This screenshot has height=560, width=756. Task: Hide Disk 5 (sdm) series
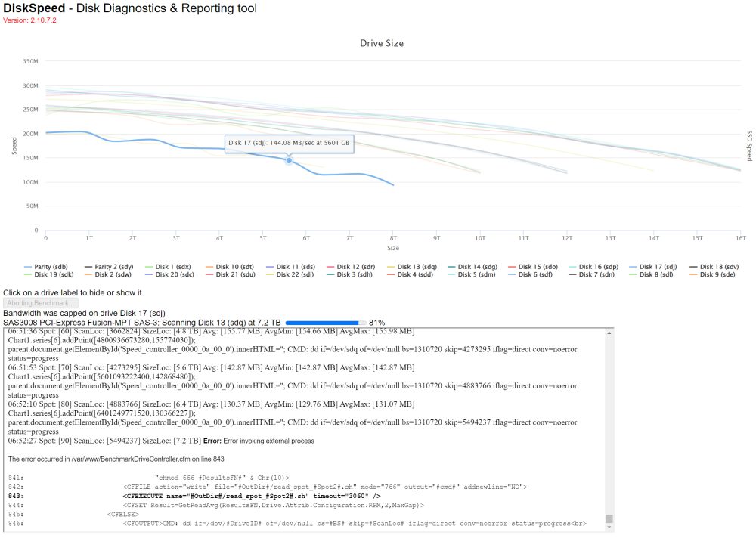pyautogui.click(x=472, y=274)
